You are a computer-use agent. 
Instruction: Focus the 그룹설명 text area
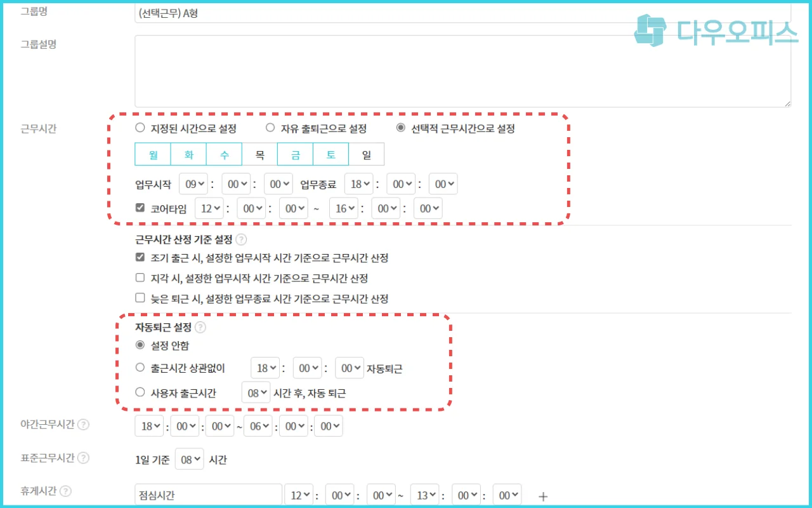coord(463,71)
